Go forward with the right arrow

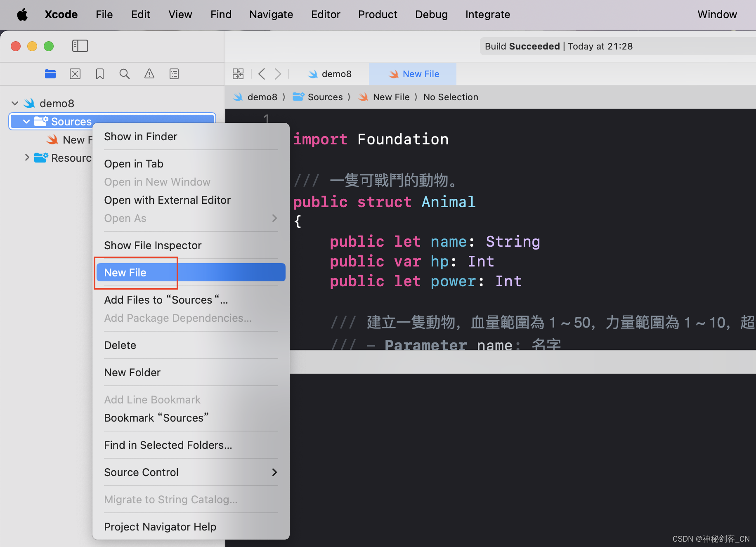click(278, 74)
